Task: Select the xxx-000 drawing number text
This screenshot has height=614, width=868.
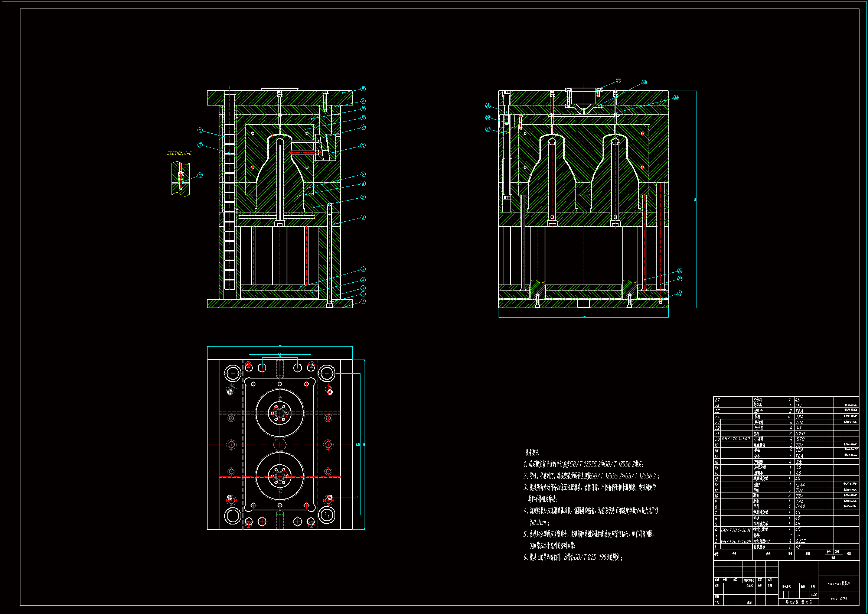Action: tap(839, 599)
